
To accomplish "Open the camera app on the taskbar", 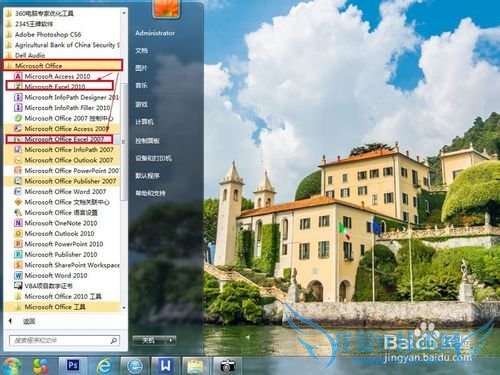I will (x=228, y=366).
